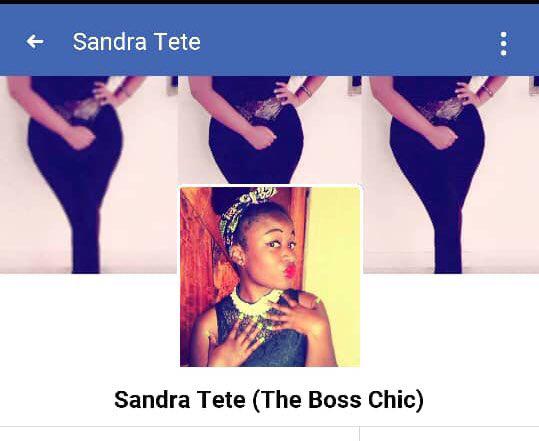Tap the narrow right section below the divider
The height and width of the screenshot is (441, 539).
450,434
